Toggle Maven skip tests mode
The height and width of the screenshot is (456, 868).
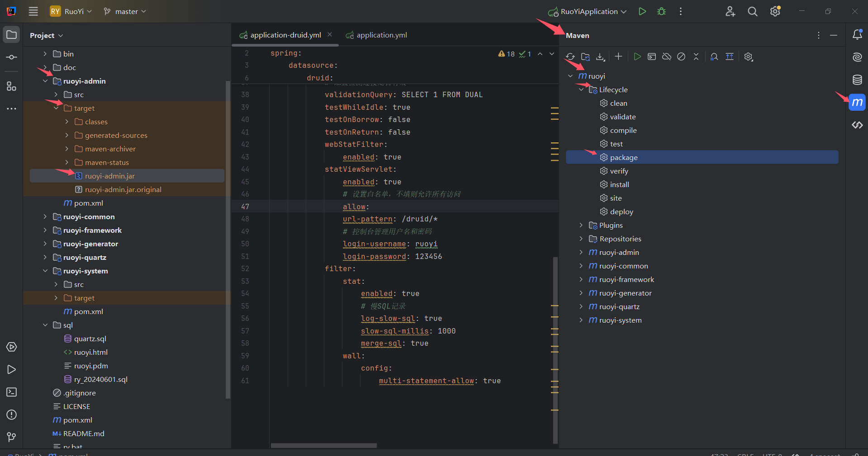(x=681, y=57)
